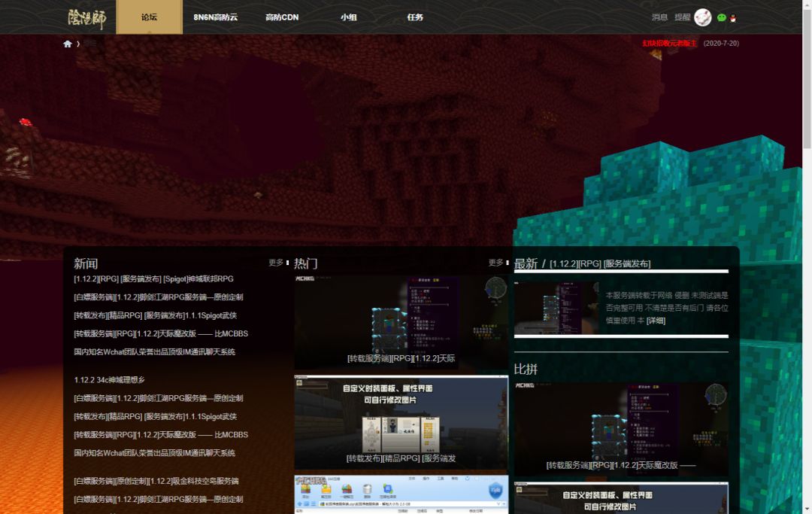Open 消息 messages link

[x=659, y=17]
